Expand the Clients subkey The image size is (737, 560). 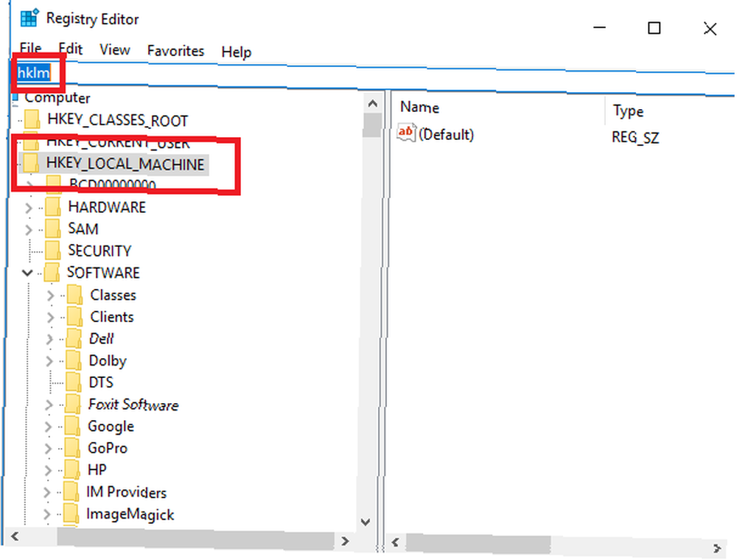pyautogui.click(x=50, y=317)
